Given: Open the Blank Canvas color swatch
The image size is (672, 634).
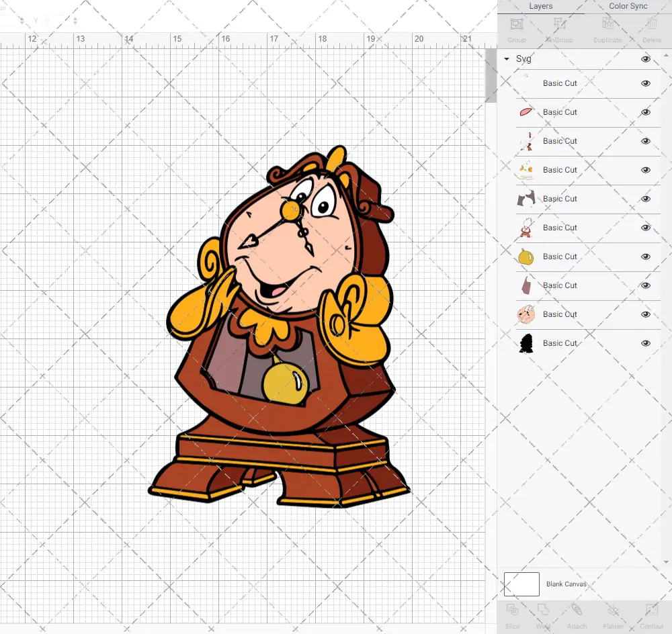Looking at the screenshot, I should point(521,584).
